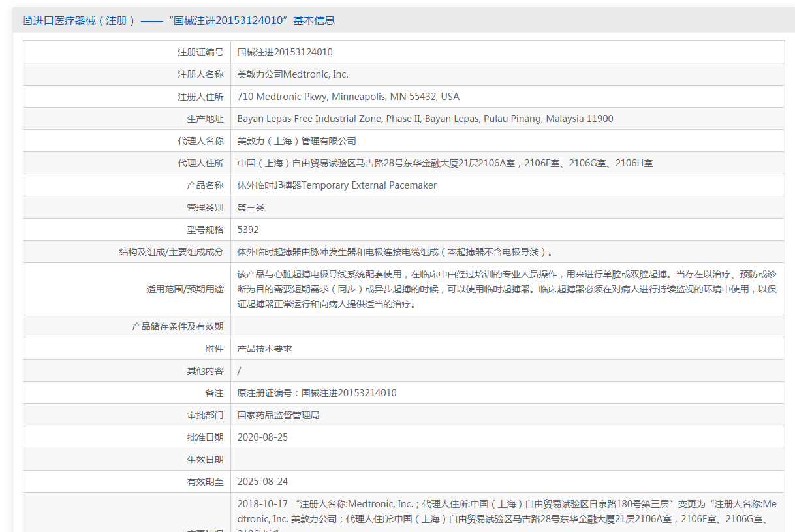Click the 其他内容 label

point(206,371)
